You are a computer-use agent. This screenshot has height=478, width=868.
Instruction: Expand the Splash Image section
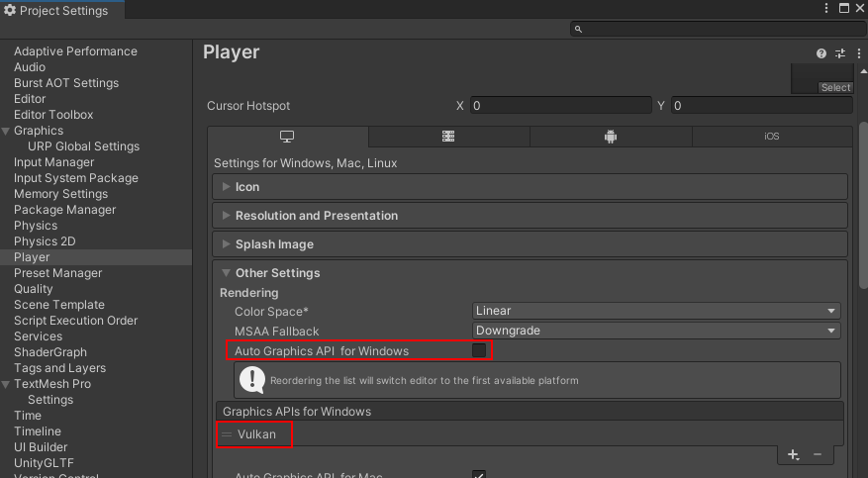point(274,244)
